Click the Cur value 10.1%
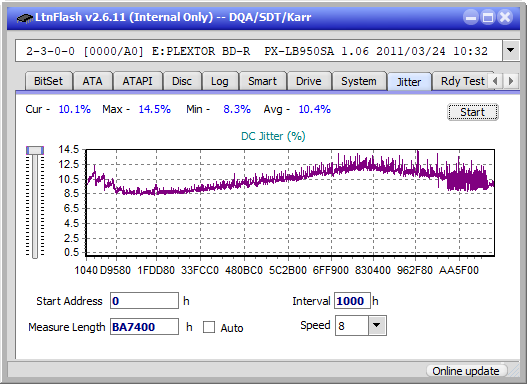 pyautogui.click(x=75, y=109)
